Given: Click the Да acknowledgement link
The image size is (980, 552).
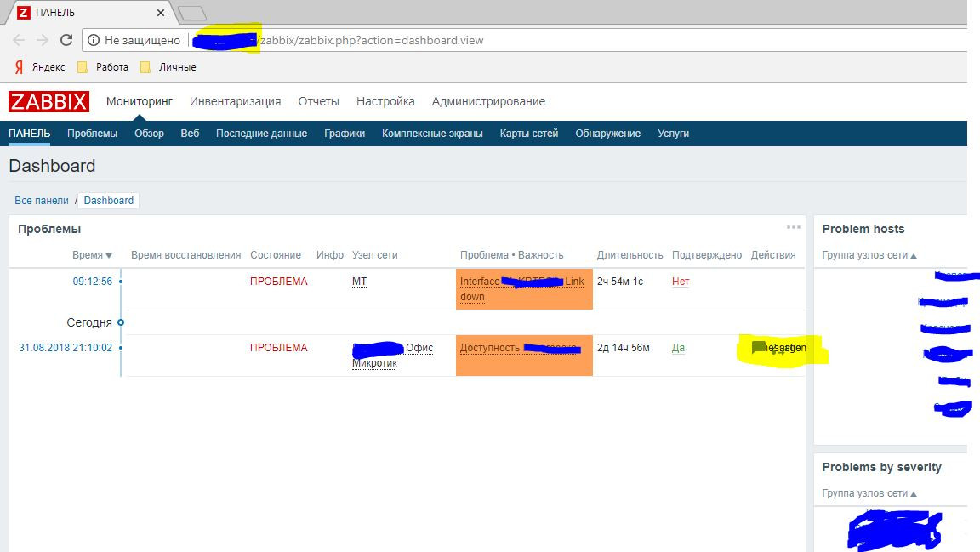Looking at the screenshot, I should [678, 348].
